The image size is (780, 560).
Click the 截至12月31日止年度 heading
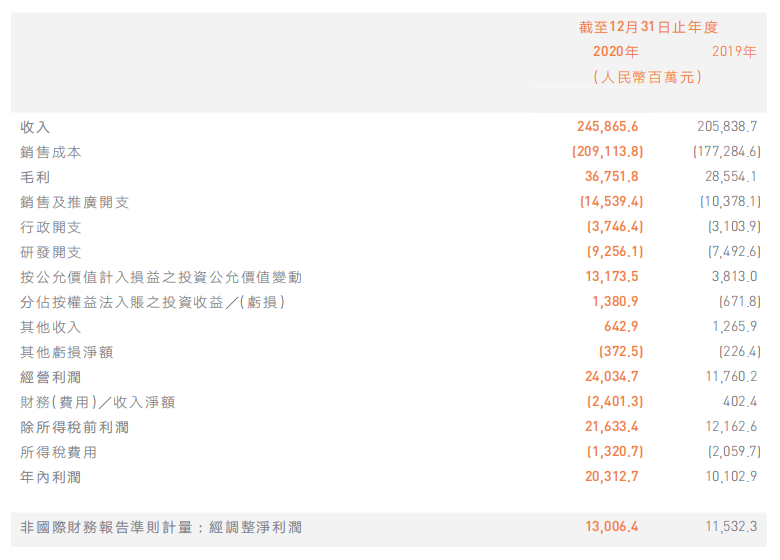[x=648, y=27]
